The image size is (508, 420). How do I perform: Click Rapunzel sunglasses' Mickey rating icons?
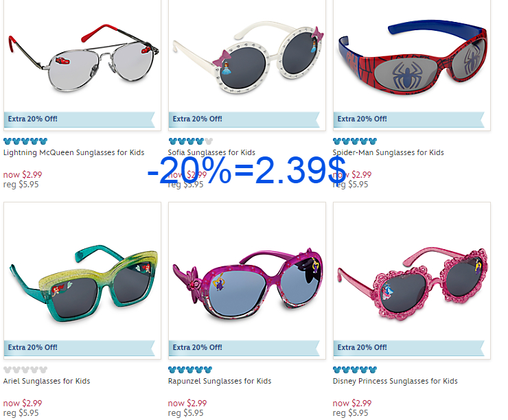pos(191,369)
